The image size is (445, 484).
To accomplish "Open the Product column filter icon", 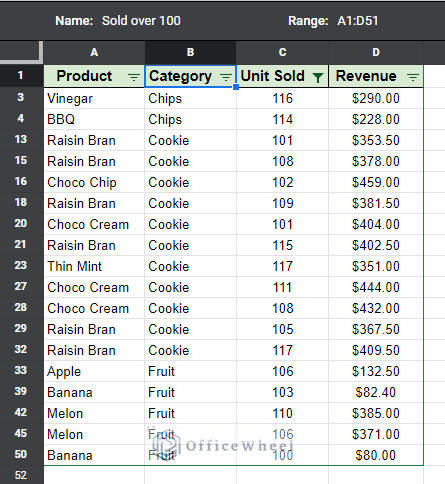I will (134, 77).
